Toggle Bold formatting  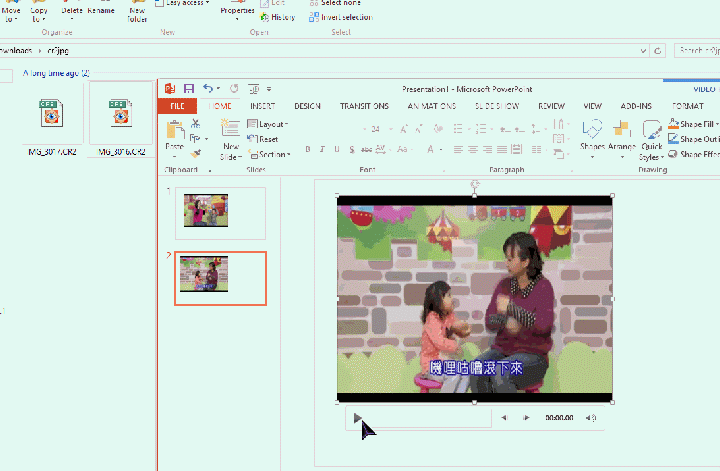(308, 149)
